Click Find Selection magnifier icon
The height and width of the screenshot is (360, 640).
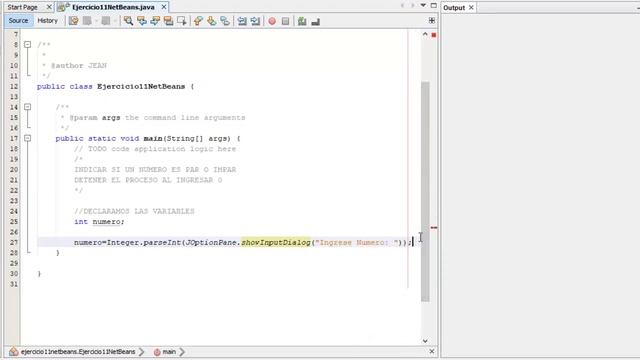128,21
